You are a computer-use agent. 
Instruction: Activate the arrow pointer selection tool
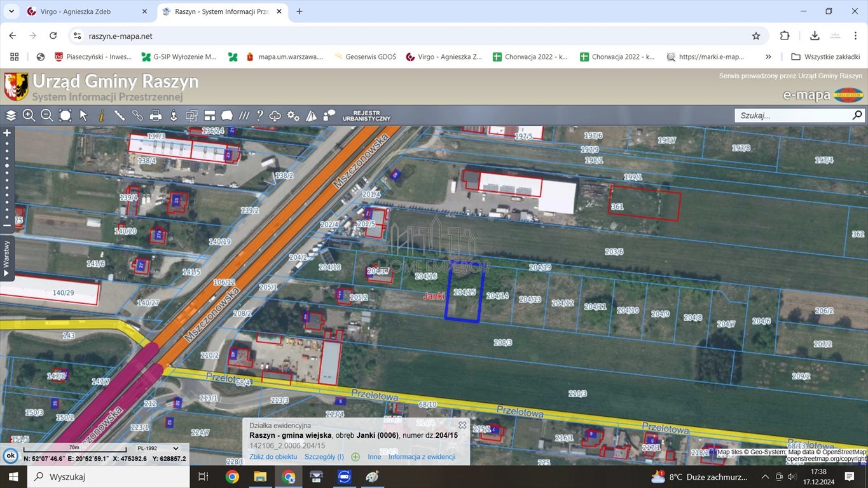click(83, 115)
